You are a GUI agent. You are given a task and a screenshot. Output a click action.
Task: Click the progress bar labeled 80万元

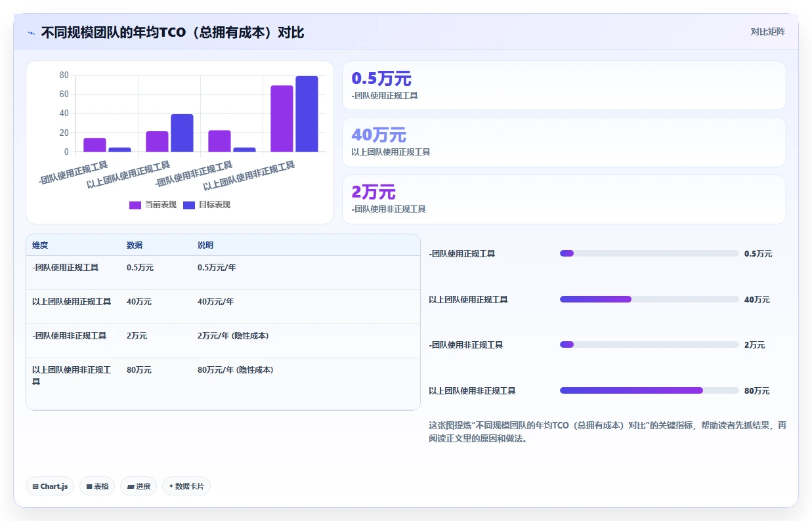click(649, 390)
